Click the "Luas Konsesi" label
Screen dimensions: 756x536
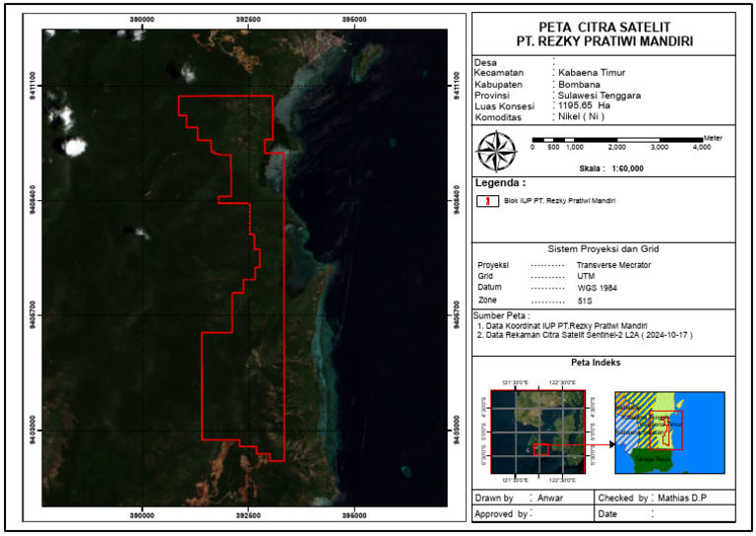click(504, 106)
